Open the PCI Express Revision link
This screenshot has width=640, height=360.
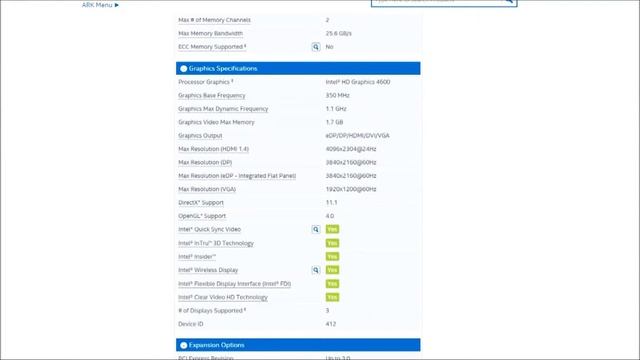pyautogui.click(x=206, y=358)
